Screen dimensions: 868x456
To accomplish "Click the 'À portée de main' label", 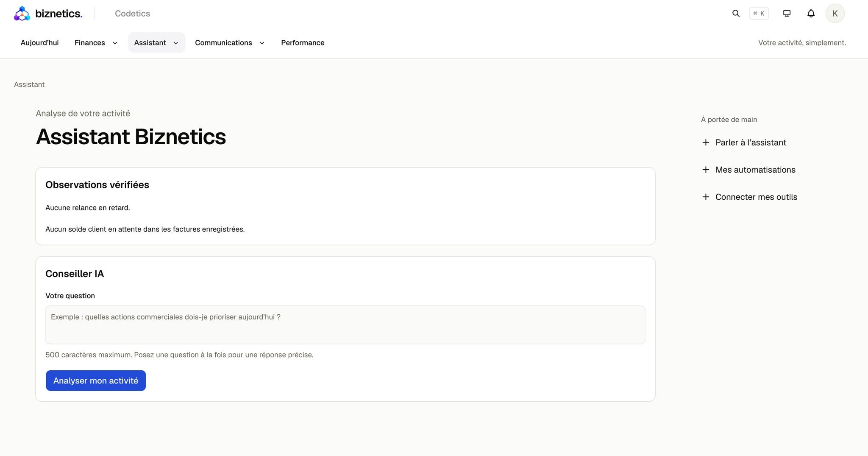I will [x=729, y=120].
